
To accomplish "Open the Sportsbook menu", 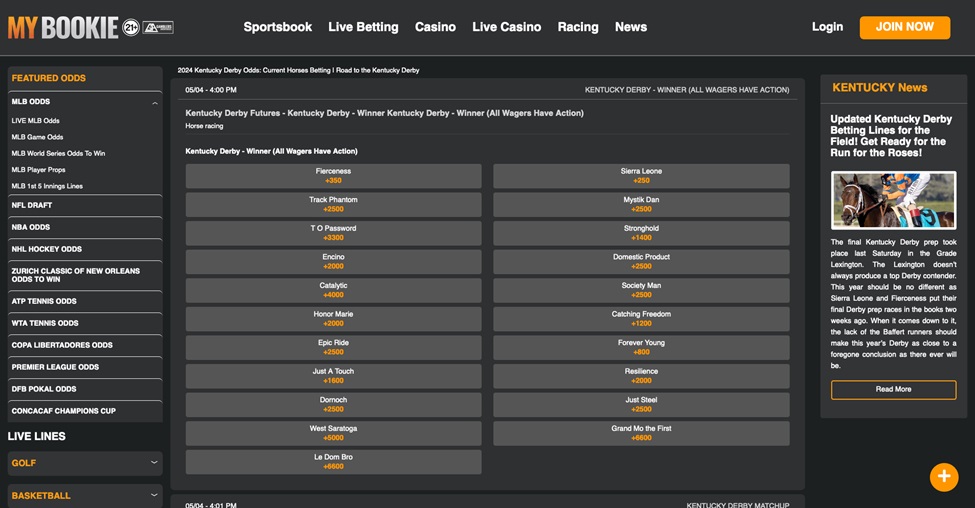I will 277,27.
